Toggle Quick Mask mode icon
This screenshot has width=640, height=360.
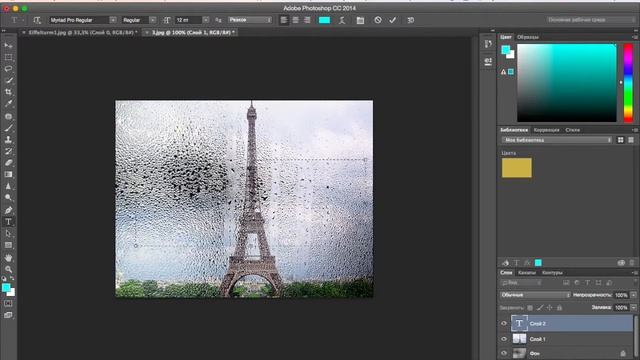8,303
